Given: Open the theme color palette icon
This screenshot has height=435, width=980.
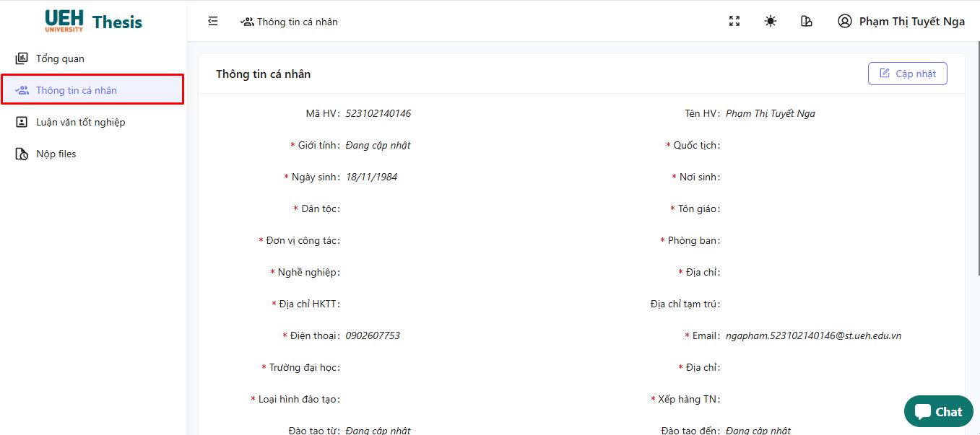Looking at the screenshot, I should click(807, 22).
